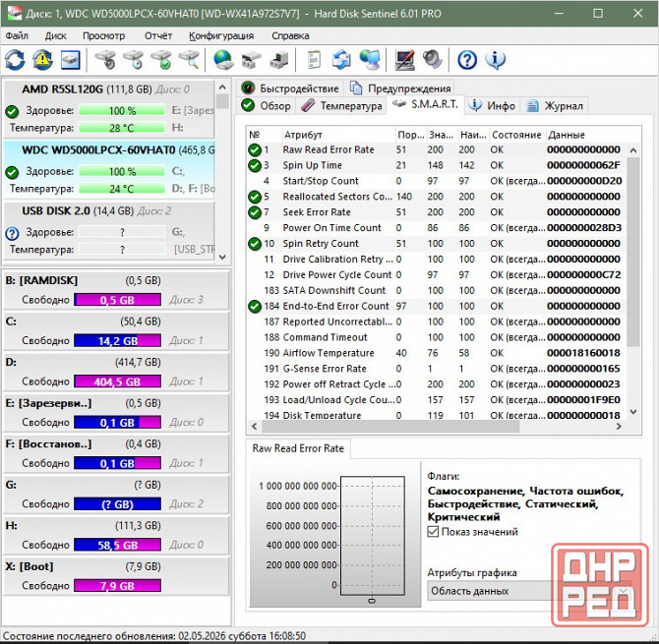The image size is (659, 644).
Task: Click the globe with monitor toolbar icon
Action: click(x=370, y=60)
